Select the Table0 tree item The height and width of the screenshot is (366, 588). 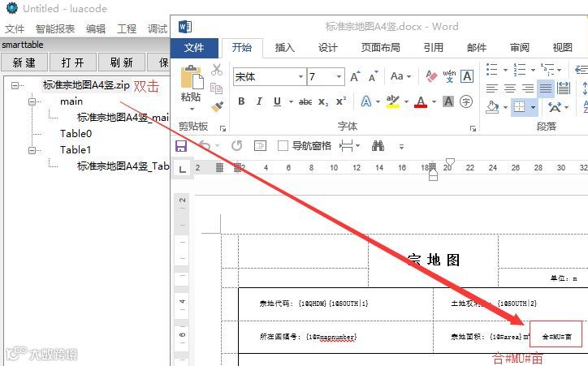[x=76, y=134]
